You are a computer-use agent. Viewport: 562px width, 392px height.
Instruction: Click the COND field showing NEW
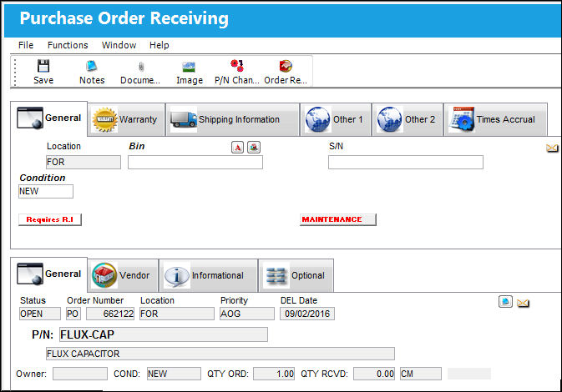(174, 374)
